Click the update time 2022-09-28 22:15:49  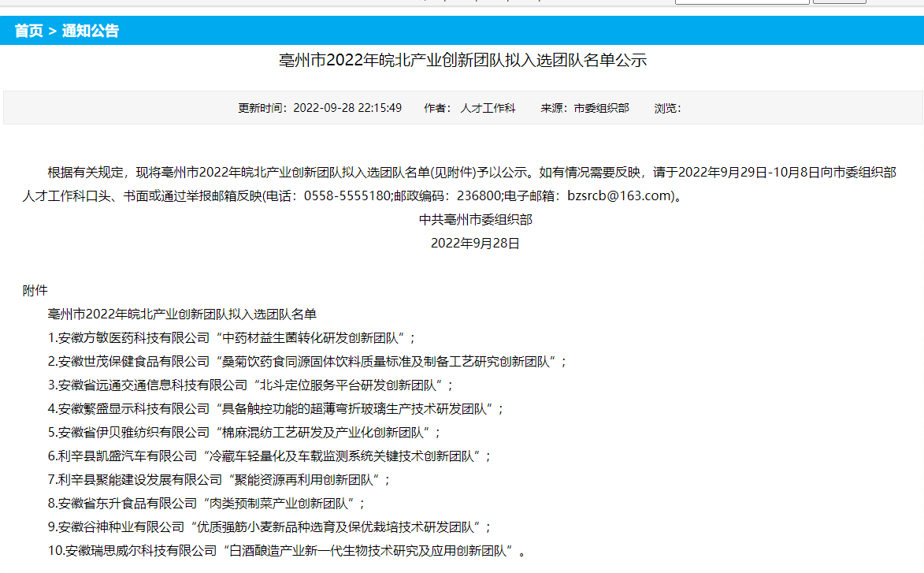click(x=347, y=108)
